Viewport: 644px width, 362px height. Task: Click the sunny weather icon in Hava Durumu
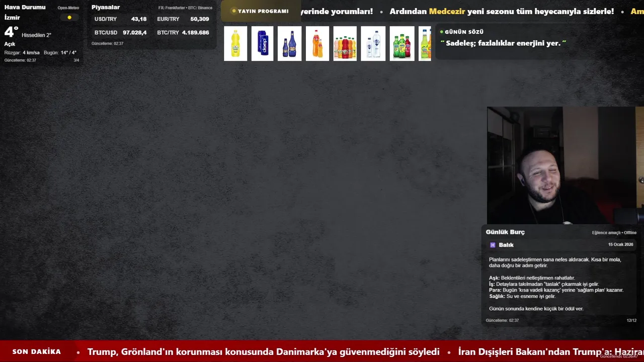tap(69, 18)
